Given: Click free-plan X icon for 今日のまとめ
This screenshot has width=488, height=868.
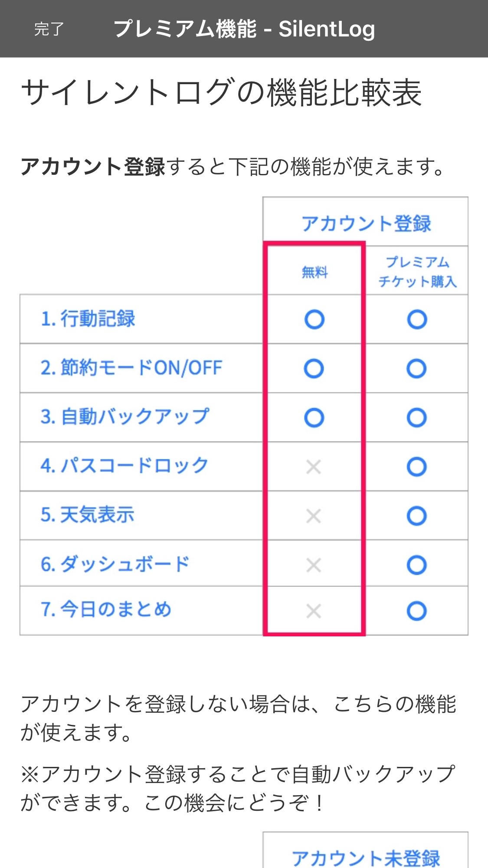Looking at the screenshot, I should [x=314, y=611].
